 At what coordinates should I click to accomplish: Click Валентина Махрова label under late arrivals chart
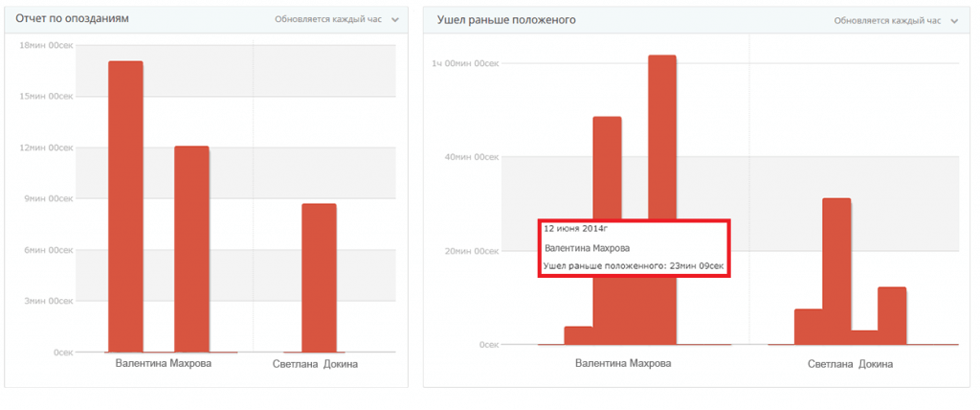click(x=163, y=364)
